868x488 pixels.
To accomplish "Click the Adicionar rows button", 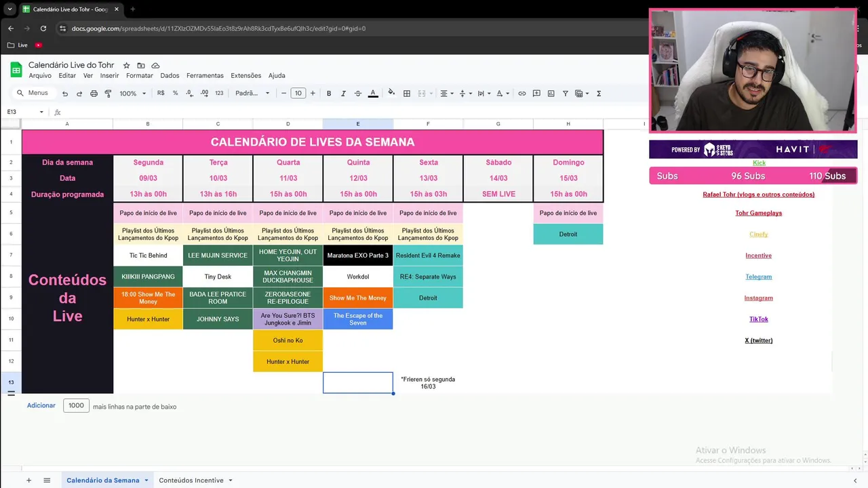I will tap(41, 405).
